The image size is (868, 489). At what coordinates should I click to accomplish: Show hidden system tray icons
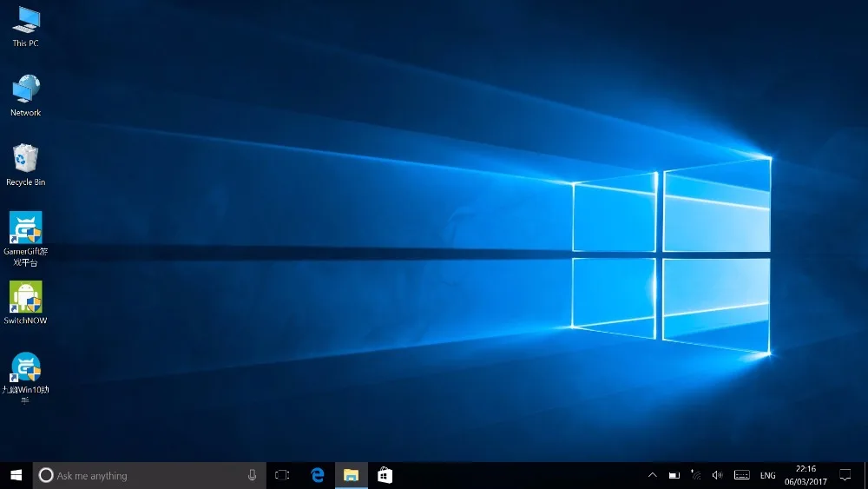653,475
